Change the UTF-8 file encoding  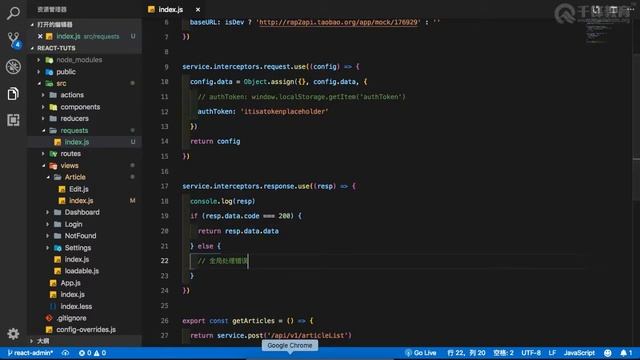coord(531,353)
